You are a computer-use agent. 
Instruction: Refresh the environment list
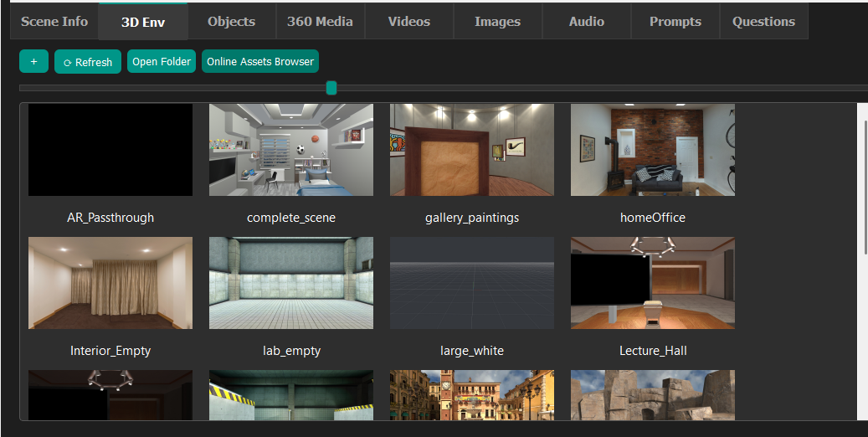tap(87, 61)
